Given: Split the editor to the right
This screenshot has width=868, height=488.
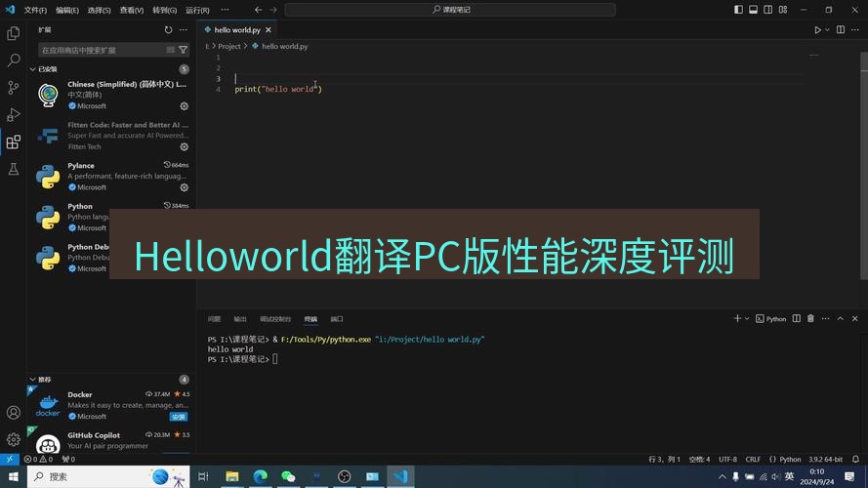Looking at the screenshot, I should pyautogui.click(x=841, y=30).
